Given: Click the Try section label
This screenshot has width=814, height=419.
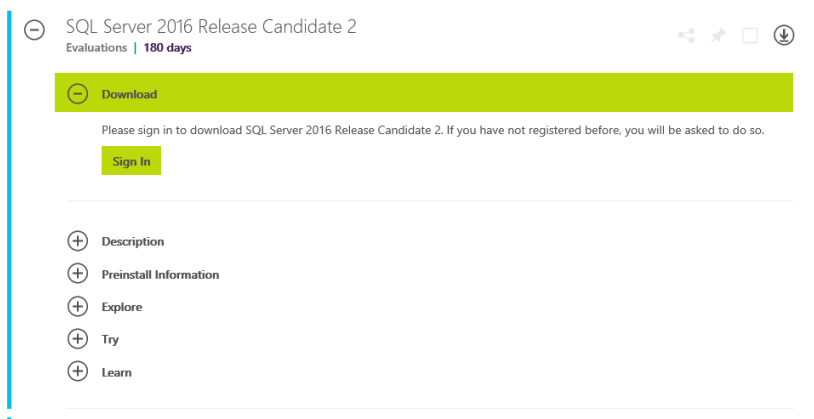Looking at the screenshot, I should pos(110,340).
